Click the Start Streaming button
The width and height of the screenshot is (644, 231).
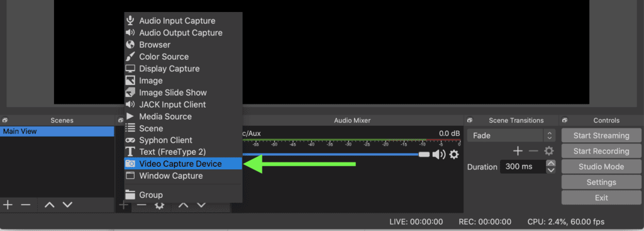(601, 135)
